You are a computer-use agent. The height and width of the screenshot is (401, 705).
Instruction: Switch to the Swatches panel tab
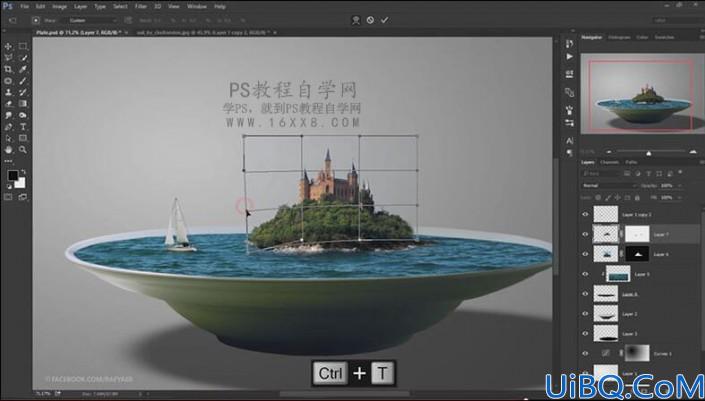(664, 37)
